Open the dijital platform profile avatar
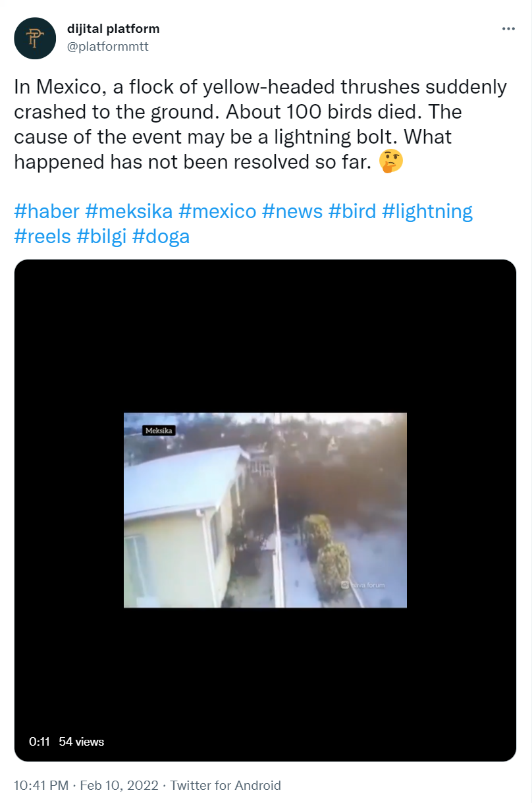The height and width of the screenshot is (803, 532). click(x=36, y=38)
